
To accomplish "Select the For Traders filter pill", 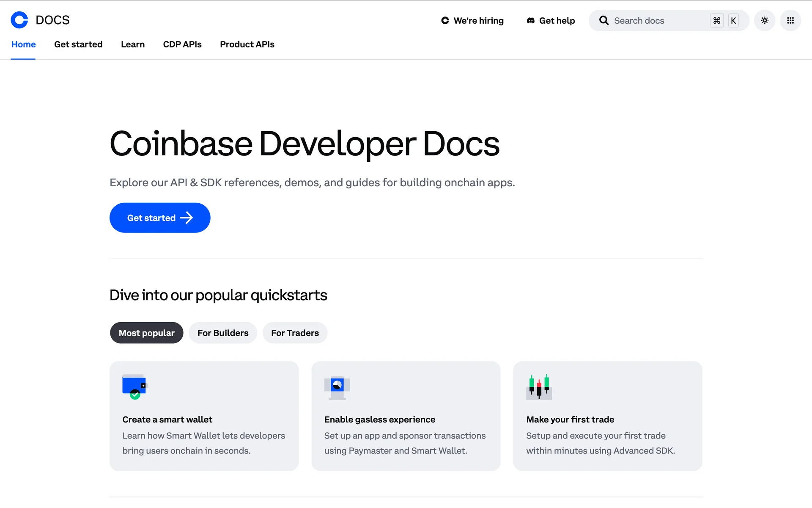I will 295,333.
